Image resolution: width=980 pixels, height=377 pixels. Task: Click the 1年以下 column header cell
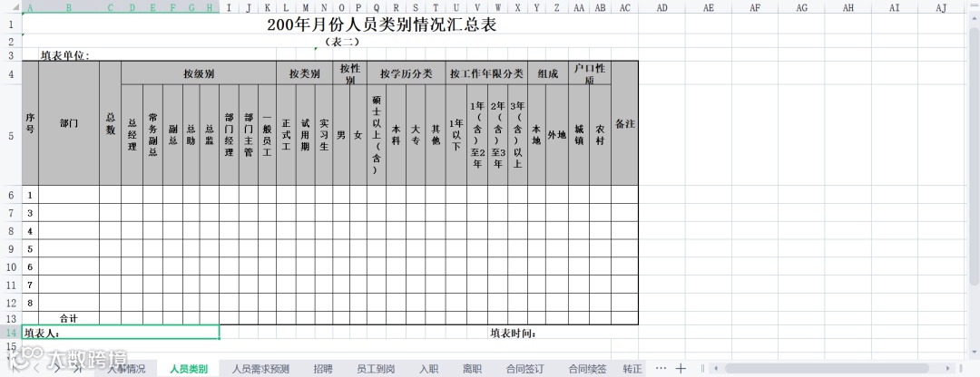(456, 135)
